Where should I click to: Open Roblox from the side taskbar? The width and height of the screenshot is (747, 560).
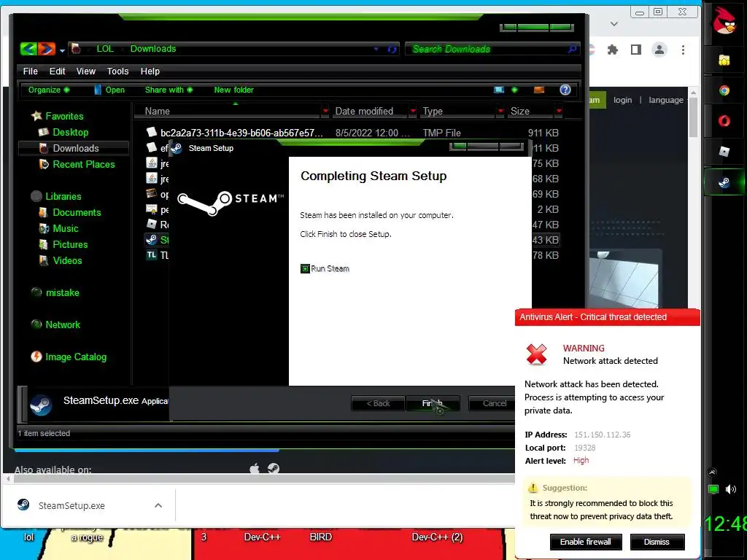click(724, 152)
